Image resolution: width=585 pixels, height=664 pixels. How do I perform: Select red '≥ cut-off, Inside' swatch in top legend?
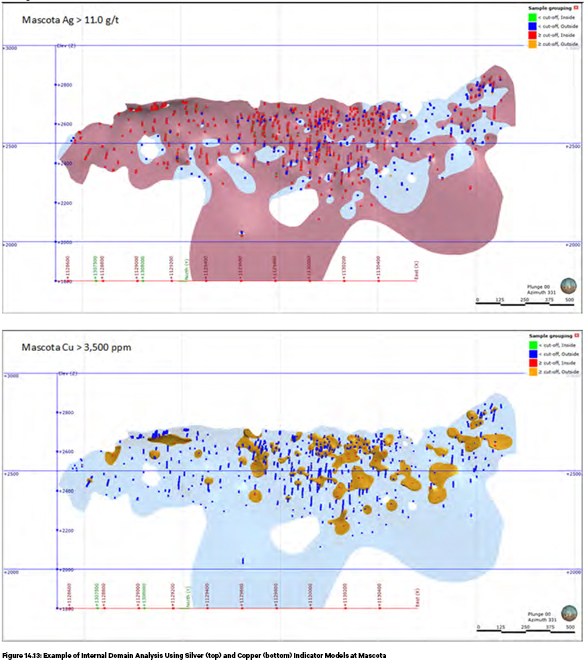point(532,35)
